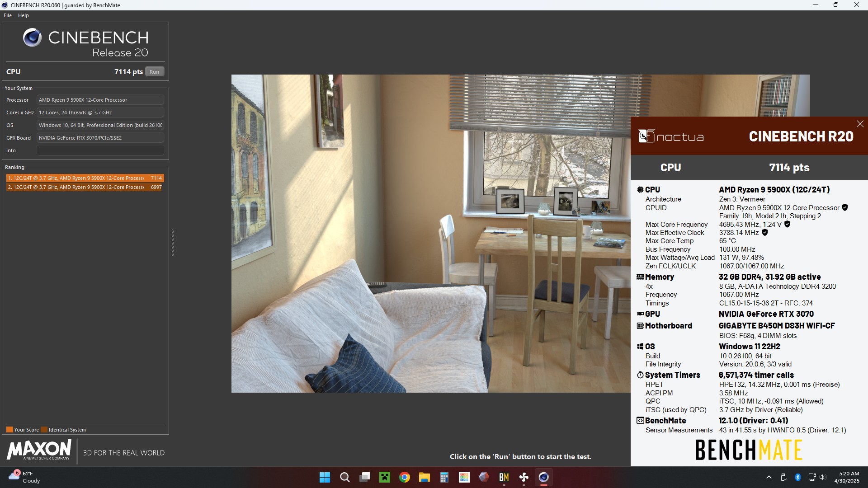Click the brown Identical System legend swatch

44,430
